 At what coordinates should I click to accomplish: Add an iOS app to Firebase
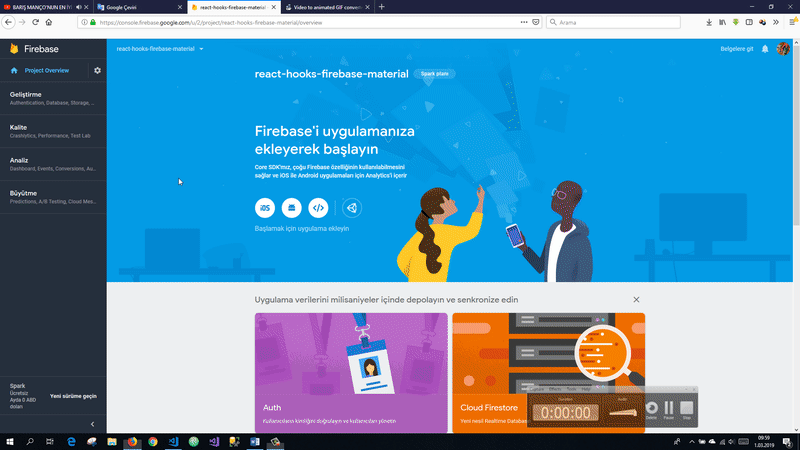click(265, 208)
